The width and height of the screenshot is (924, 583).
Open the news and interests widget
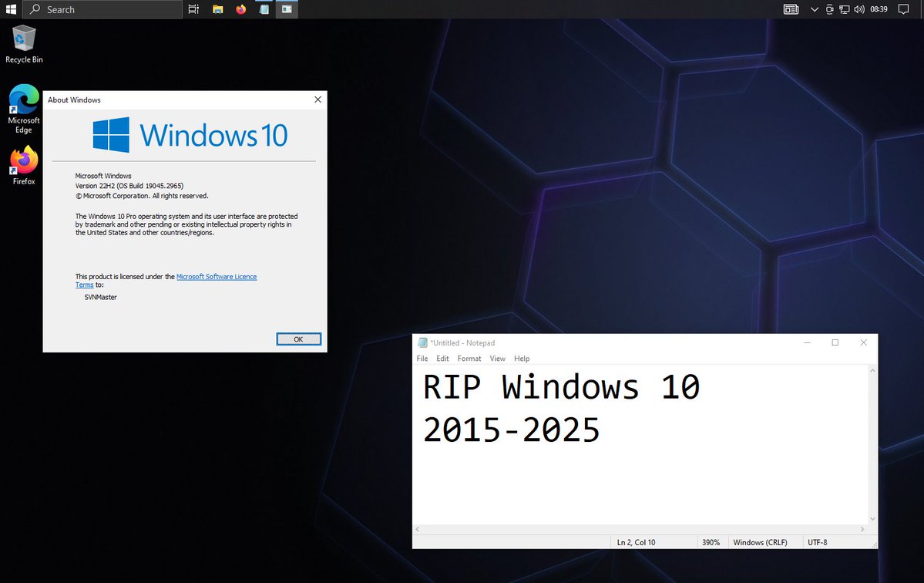[791, 9]
